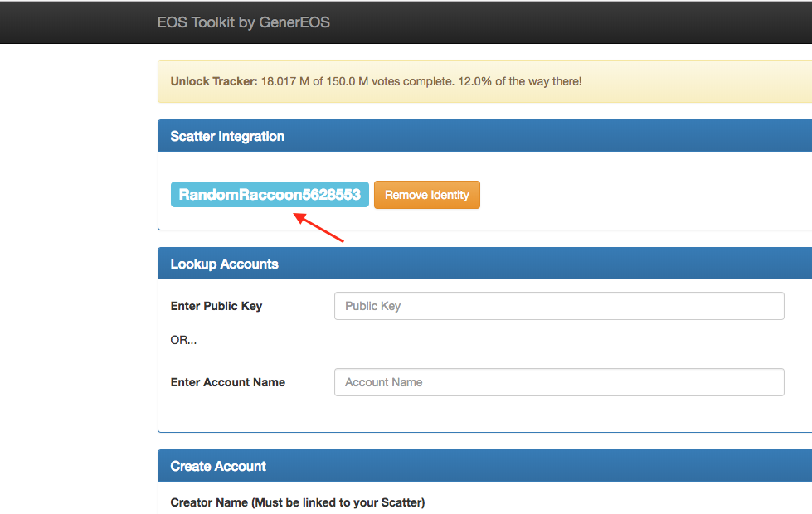Click the bold Unlock Tracker label
Screen dimensions: 812x514
click(214, 81)
